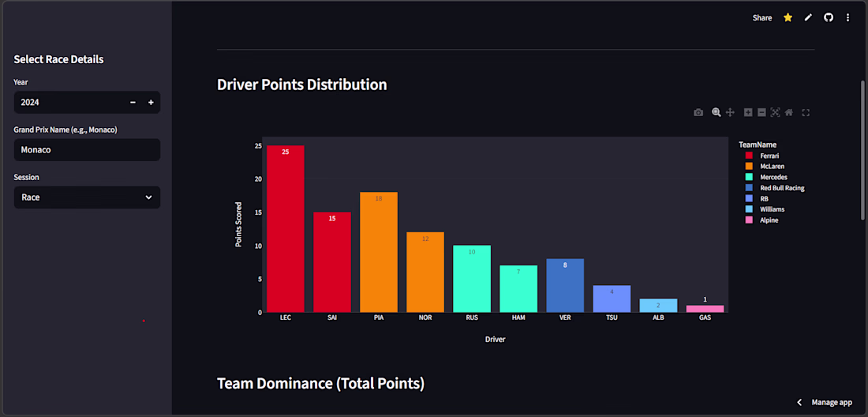Click the Driver Points Distribution heading

tap(301, 85)
